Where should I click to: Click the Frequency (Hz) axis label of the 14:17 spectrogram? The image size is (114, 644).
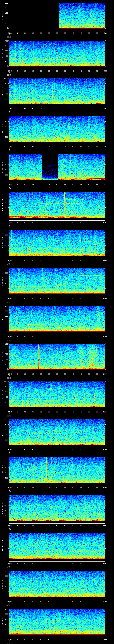point(3,508)
